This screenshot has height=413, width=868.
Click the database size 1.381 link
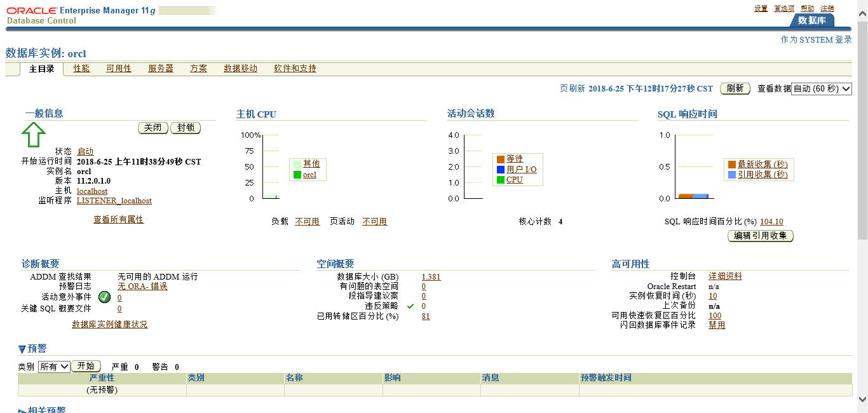tap(431, 277)
